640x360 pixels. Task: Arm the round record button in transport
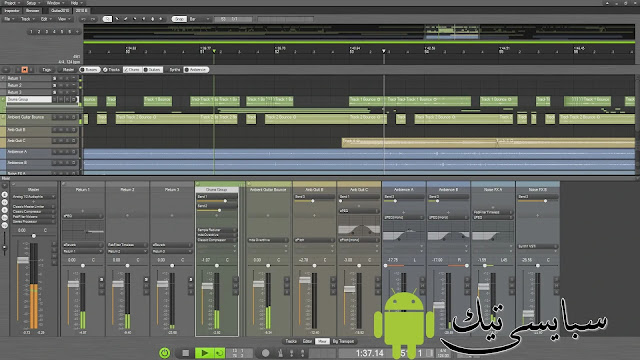click(265, 353)
